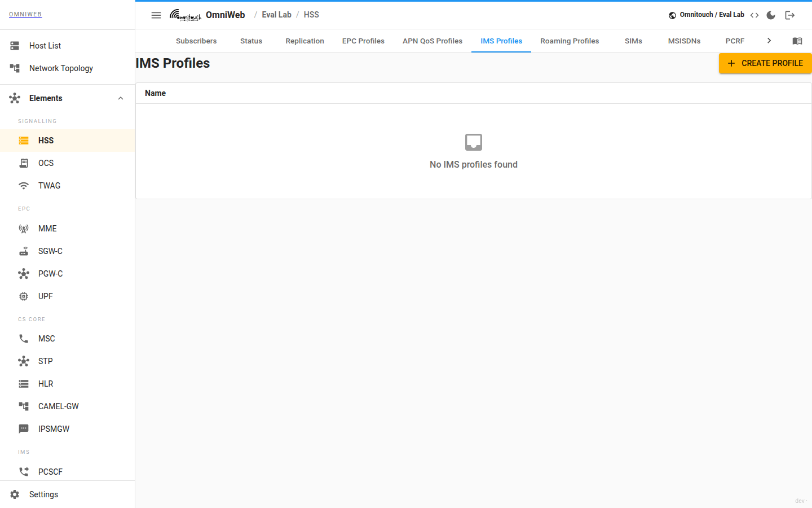Open the documentation book icon
Viewport: 812px width, 508px height.
[797, 41]
